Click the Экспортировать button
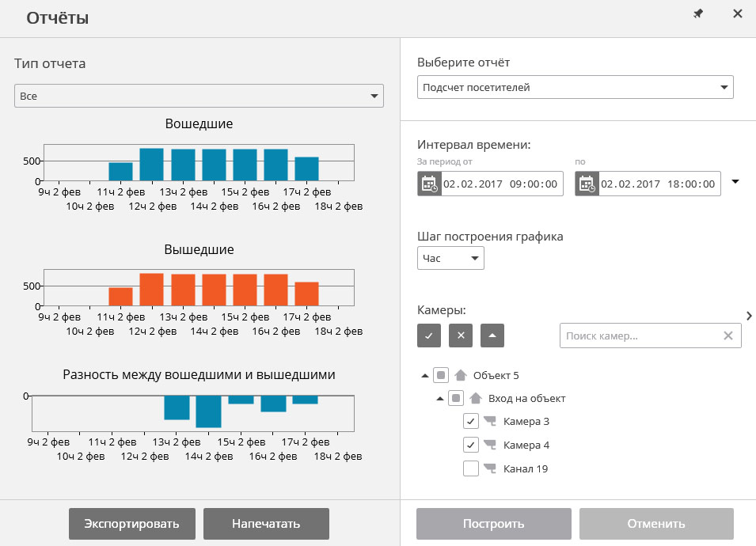This screenshot has width=756, height=546. tap(132, 524)
